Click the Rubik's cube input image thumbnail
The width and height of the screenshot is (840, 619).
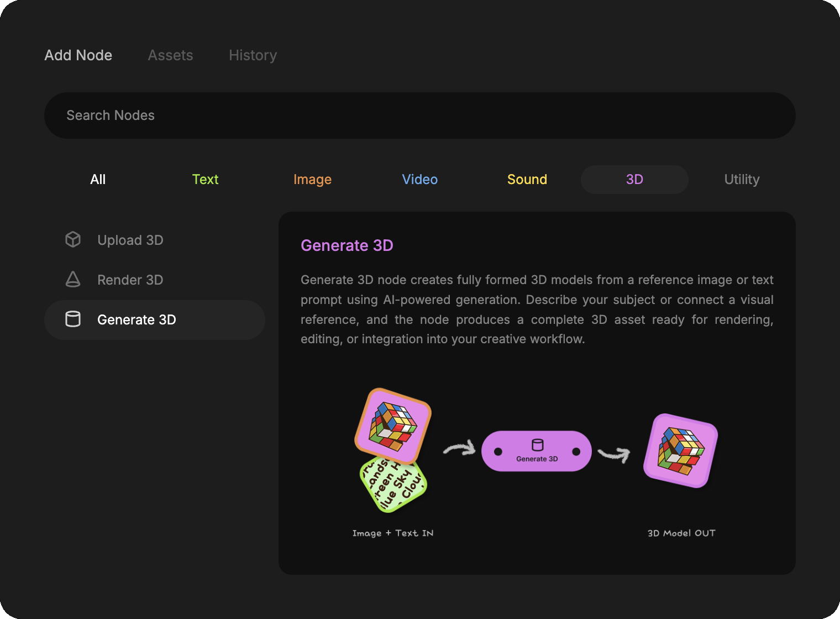(393, 426)
